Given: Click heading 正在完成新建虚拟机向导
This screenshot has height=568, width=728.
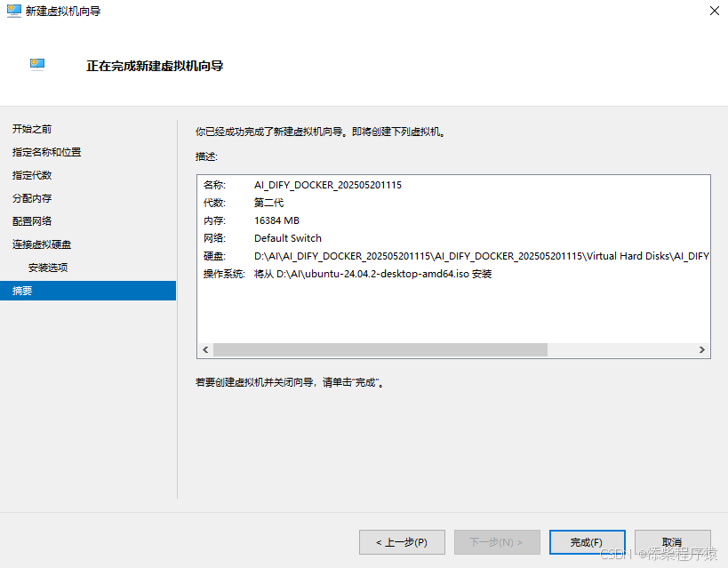Looking at the screenshot, I should tap(155, 66).
